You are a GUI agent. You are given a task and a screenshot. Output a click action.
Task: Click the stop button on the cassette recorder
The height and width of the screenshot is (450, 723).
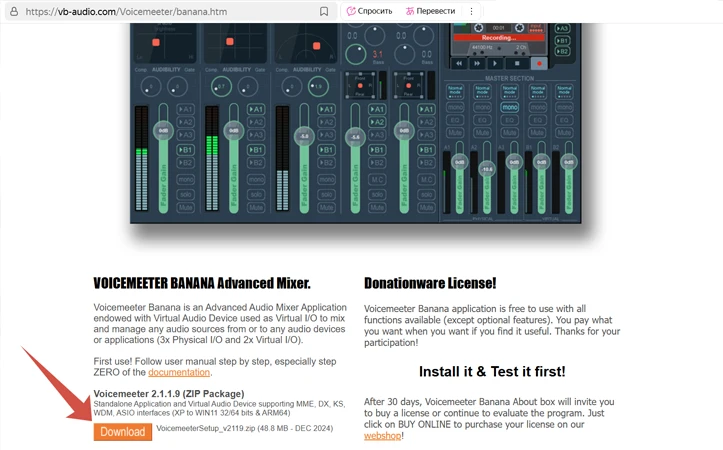[517, 63]
